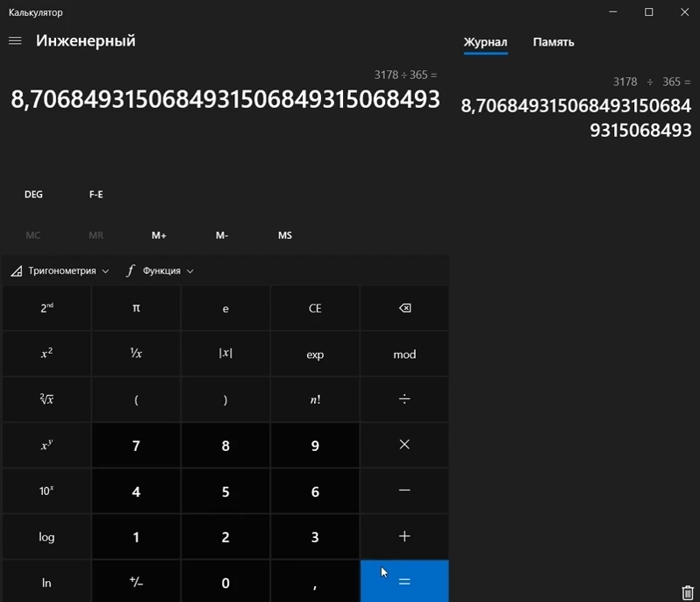Click the plus/minus sign toggle key
This screenshot has height=602, width=700.
click(136, 583)
